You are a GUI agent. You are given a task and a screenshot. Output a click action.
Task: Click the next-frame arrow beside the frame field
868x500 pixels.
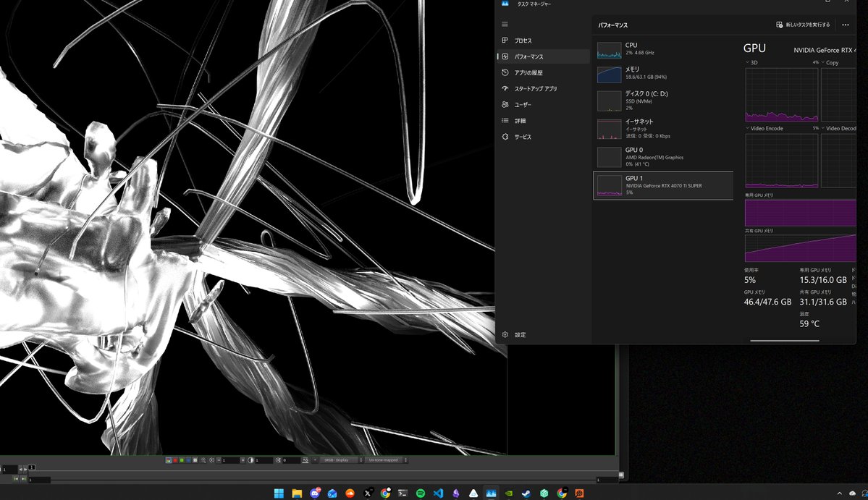(x=25, y=469)
